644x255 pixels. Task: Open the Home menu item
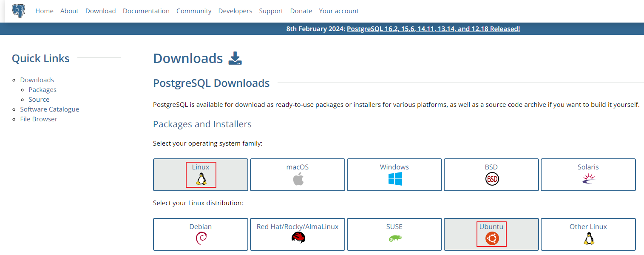coord(44,11)
